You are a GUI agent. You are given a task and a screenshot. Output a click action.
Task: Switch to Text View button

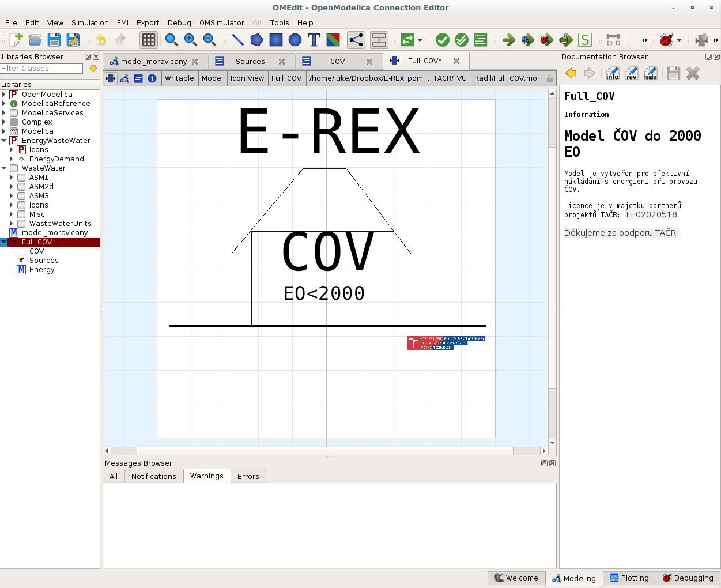pyautogui.click(x=138, y=78)
